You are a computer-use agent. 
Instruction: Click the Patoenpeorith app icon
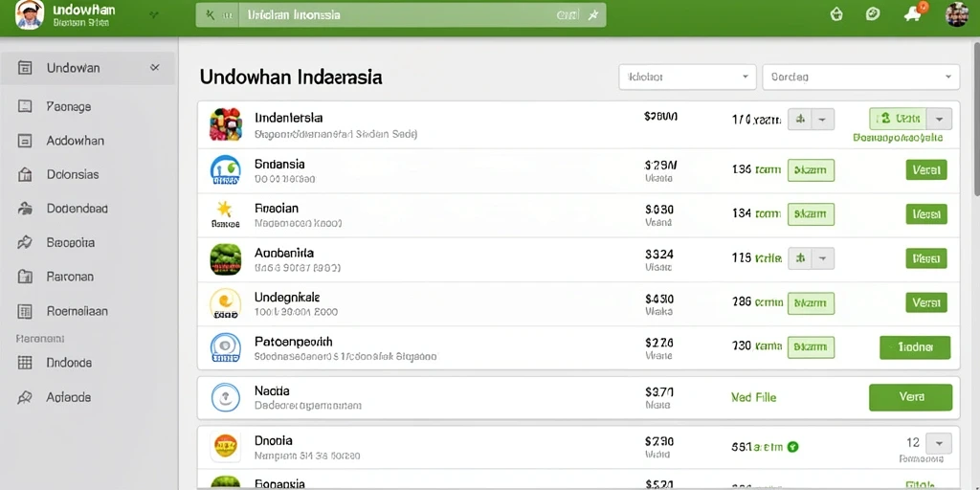coord(226,348)
